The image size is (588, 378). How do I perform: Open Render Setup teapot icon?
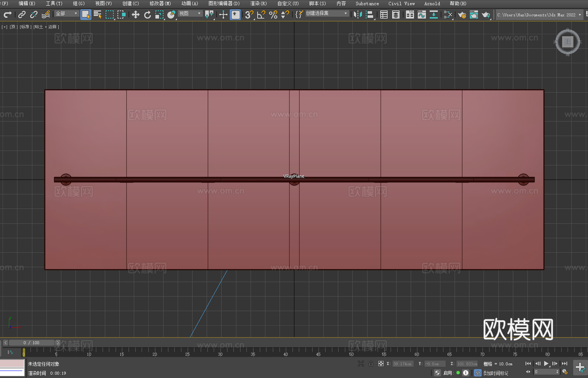pos(462,14)
